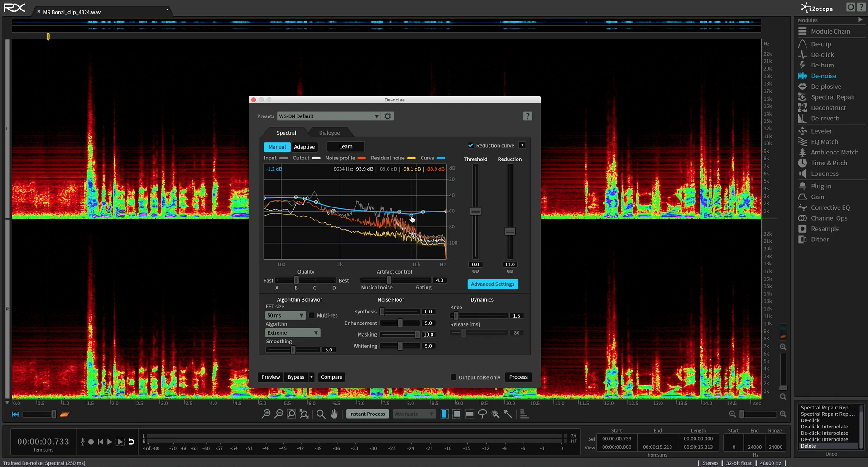Toggle the link under the Reduction slider

(x=510, y=271)
